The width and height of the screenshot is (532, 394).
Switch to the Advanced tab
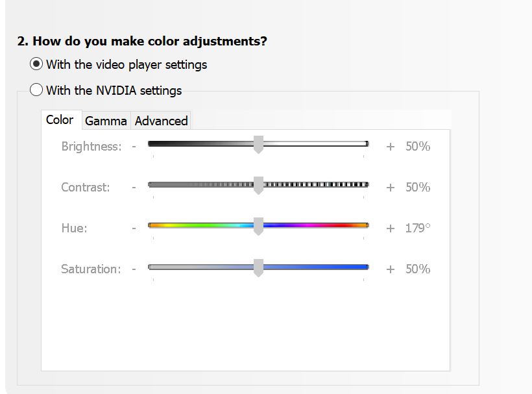pos(161,121)
